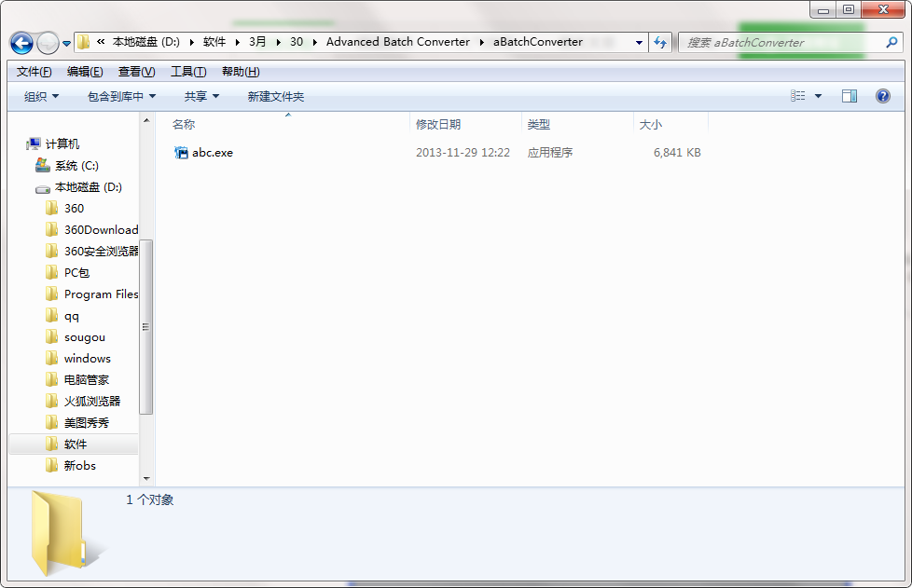Open the 360 folder in tree
Viewport: 912px width, 588px height.
[x=74, y=209]
